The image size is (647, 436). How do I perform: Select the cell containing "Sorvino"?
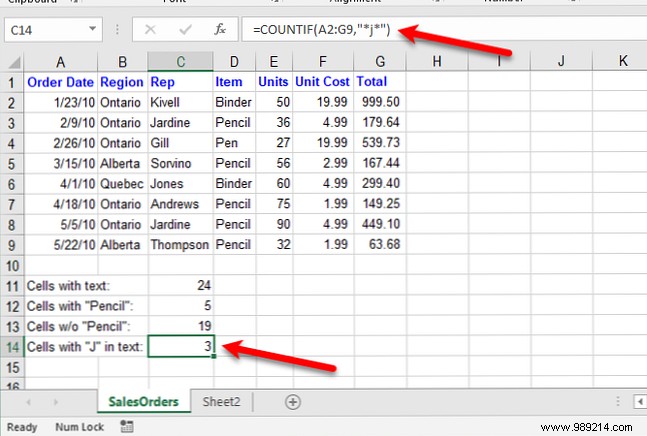point(181,163)
